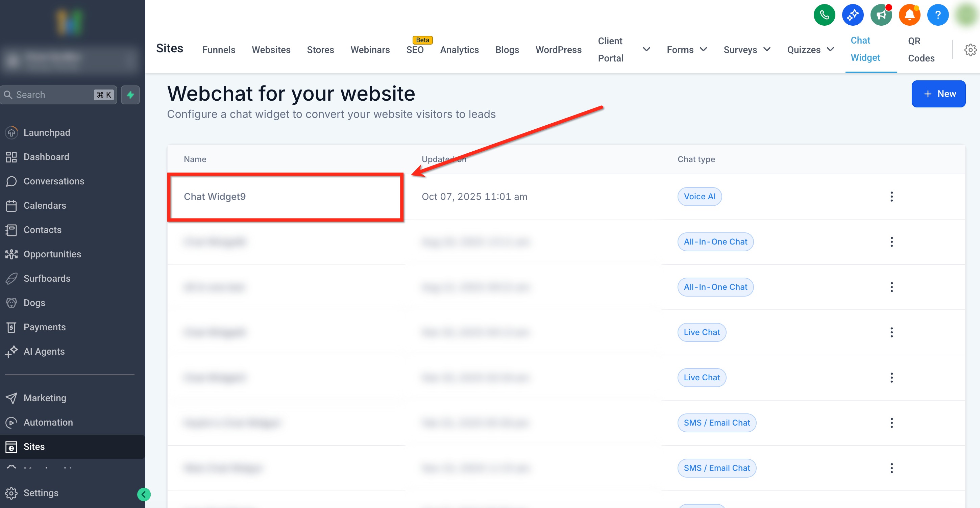
Task: Expand the Client Portal dropdown
Action: [x=646, y=49]
